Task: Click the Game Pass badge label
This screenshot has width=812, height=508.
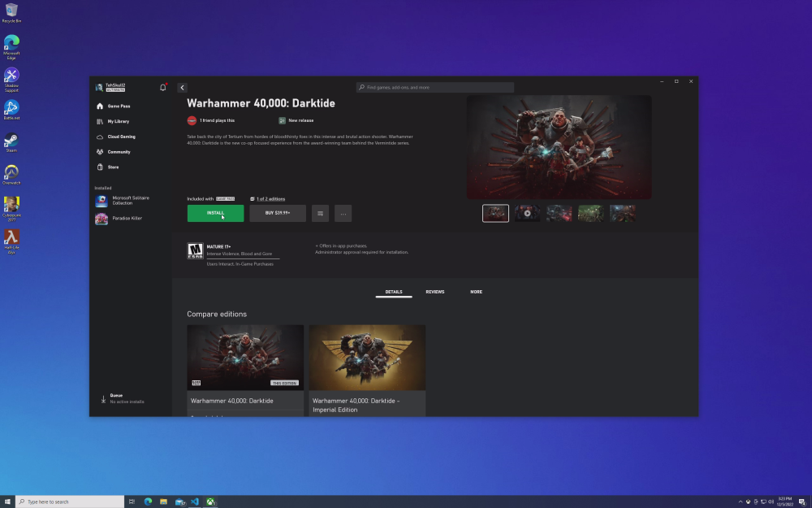Action: pos(225,199)
